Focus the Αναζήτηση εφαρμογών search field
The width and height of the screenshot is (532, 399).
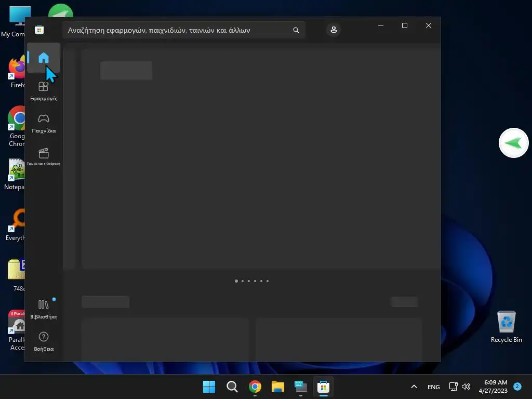(x=183, y=30)
